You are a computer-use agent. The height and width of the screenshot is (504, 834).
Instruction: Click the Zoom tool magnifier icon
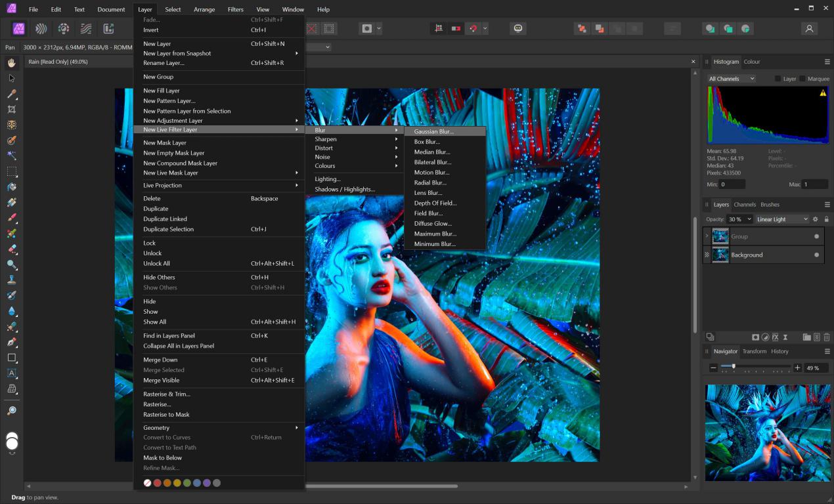[12, 411]
